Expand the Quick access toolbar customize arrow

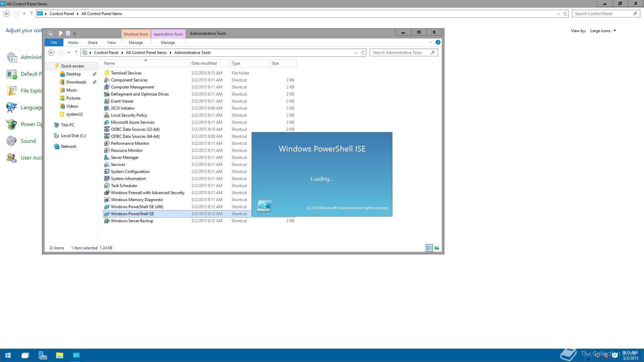(x=74, y=34)
